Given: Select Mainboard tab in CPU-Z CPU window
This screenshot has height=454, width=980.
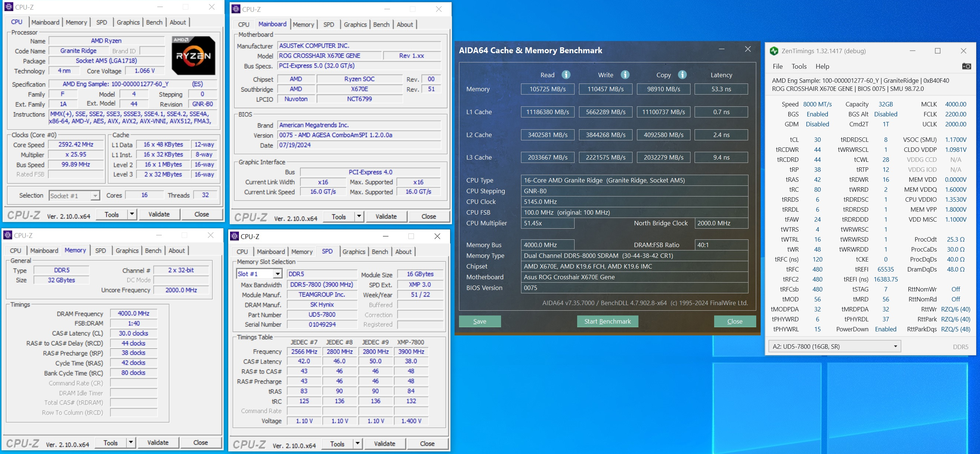Looking at the screenshot, I should [45, 22].
